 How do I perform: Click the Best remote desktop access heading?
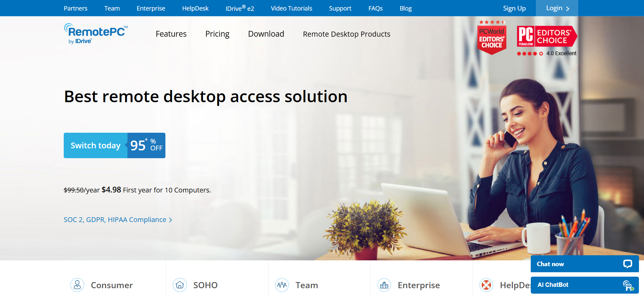pyautogui.click(x=206, y=96)
